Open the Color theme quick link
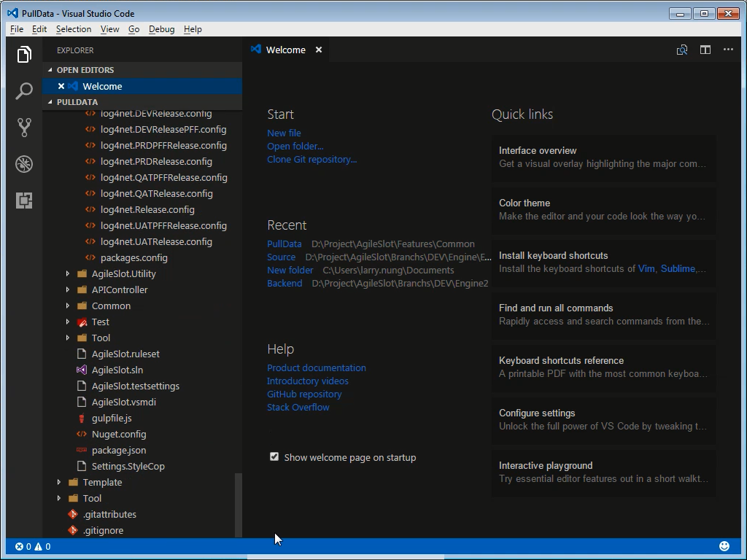 (x=603, y=209)
